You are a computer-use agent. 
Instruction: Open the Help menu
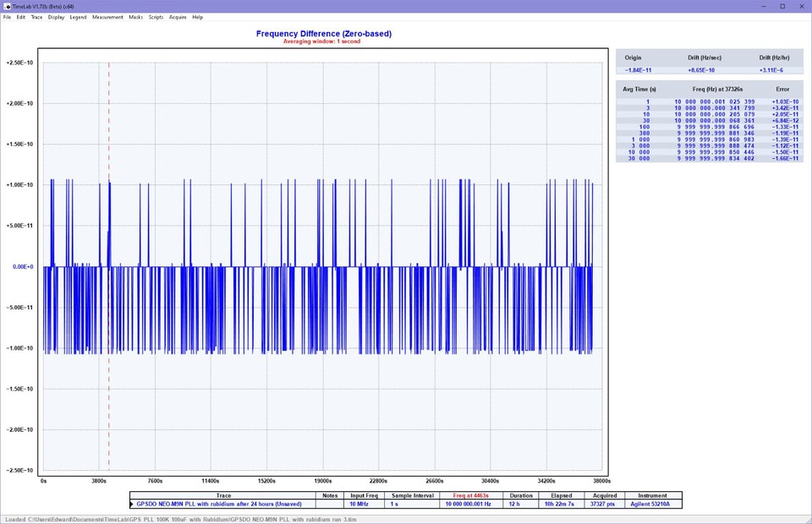point(197,17)
